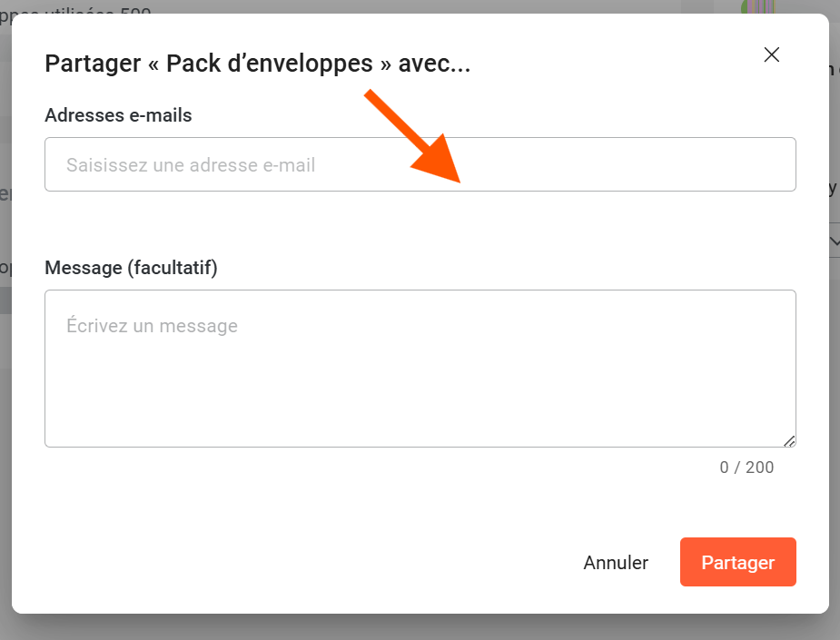
Task: Click the dialog title Partager « Pack d'enveloppes »
Action: pos(257,64)
